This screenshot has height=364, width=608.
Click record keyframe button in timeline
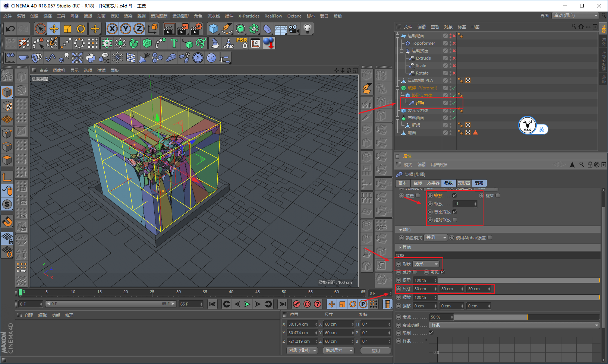point(296,304)
